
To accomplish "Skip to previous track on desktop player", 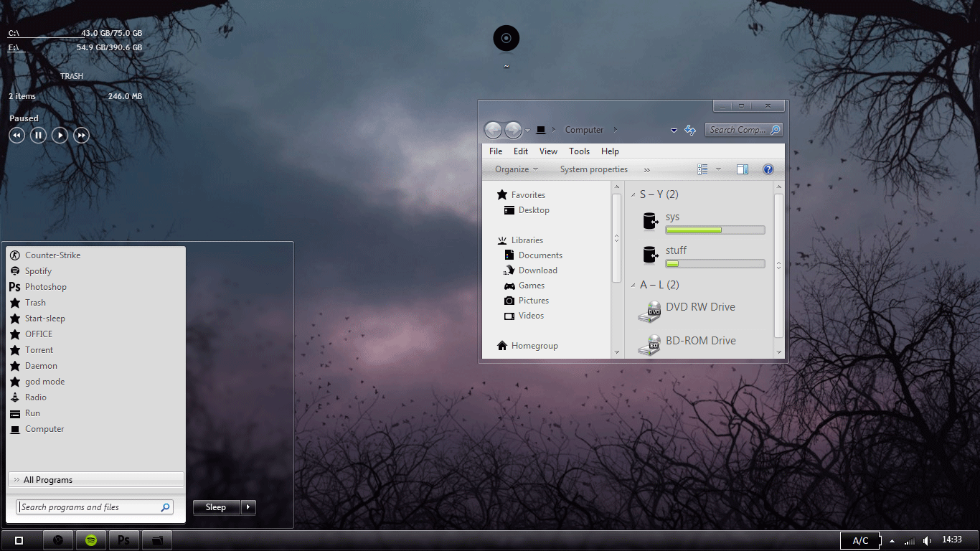I will (x=17, y=135).
